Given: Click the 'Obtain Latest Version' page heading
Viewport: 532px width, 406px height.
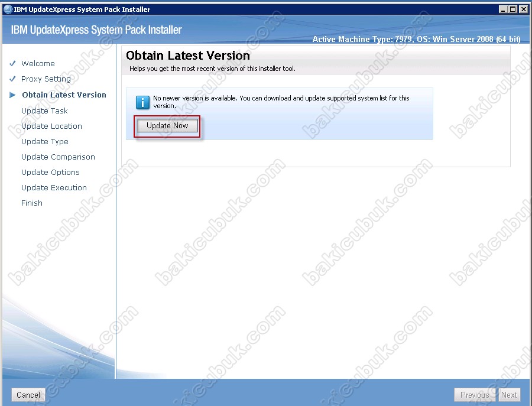Looking at the screenshot, I should point(187,56).
